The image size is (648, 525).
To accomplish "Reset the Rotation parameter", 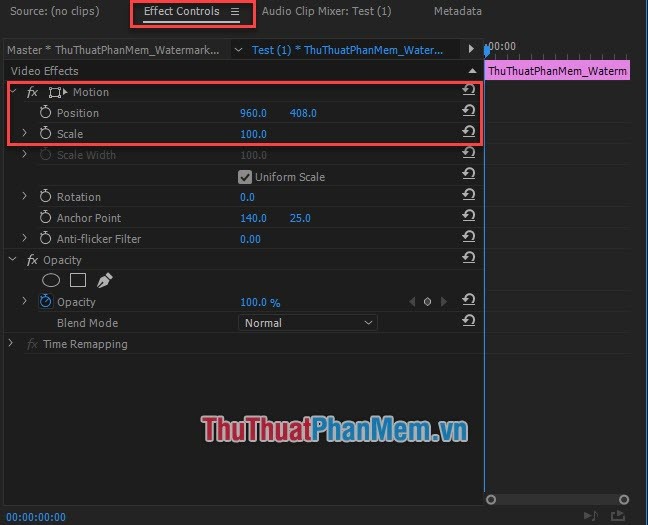I will tap(468, 194).
